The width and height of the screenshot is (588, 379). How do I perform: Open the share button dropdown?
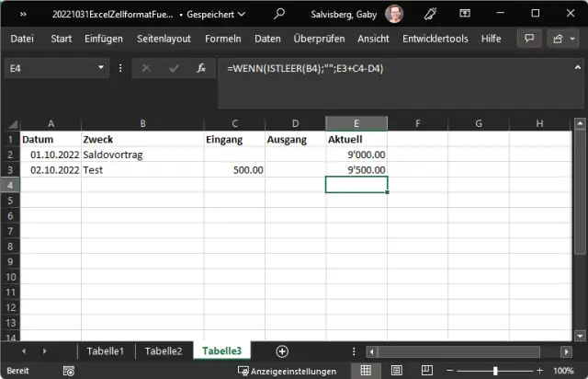(560, 39)
